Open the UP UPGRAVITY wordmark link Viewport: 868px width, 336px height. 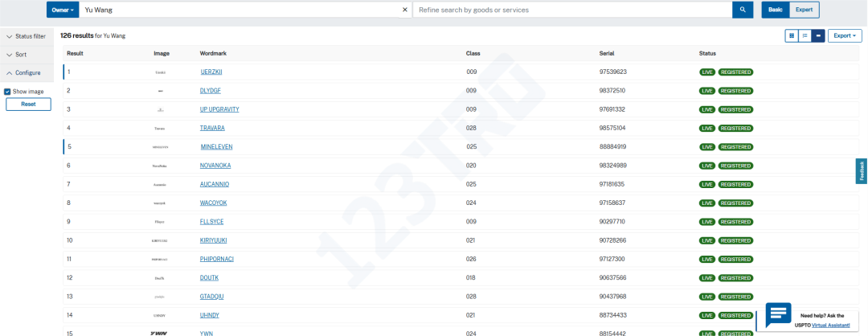pyautogui.click(x=219, y=109)
